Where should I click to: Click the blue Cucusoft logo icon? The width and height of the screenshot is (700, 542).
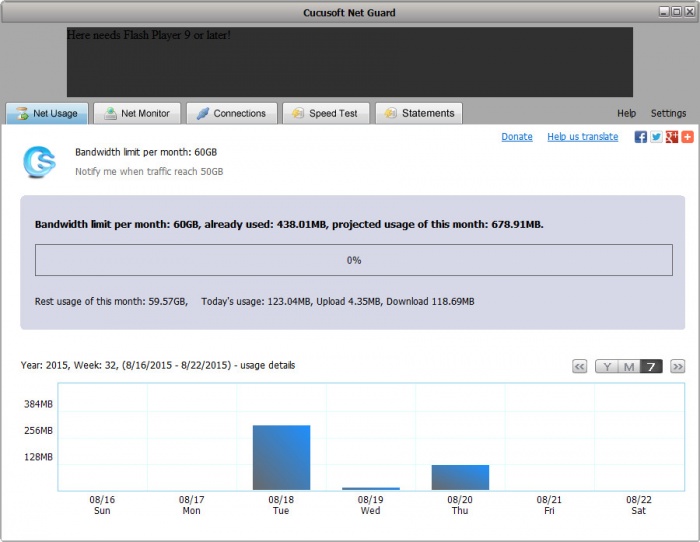click(x=39, y=162)
